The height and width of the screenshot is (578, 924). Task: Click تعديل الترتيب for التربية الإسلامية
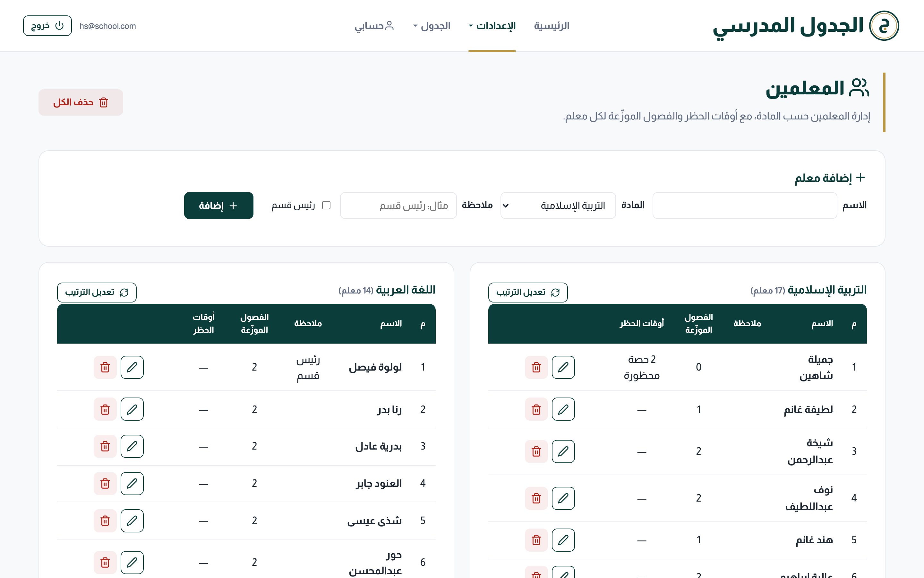pos(528,292)
